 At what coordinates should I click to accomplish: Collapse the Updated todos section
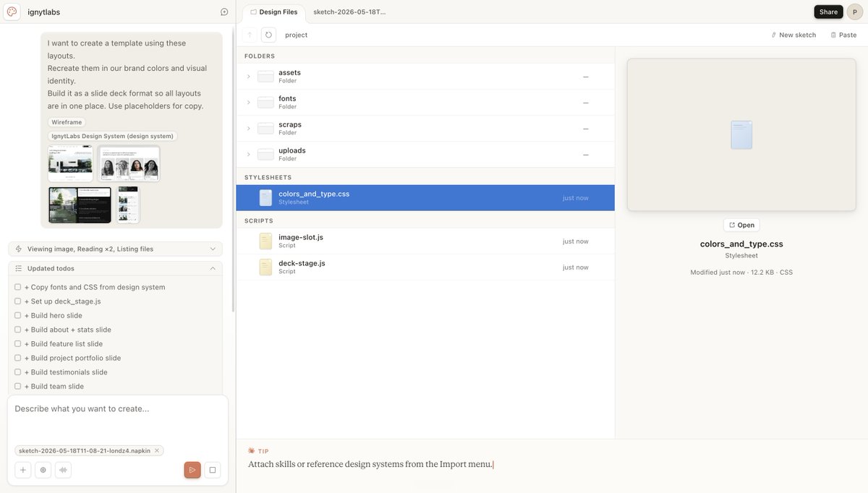pos(213,268)
